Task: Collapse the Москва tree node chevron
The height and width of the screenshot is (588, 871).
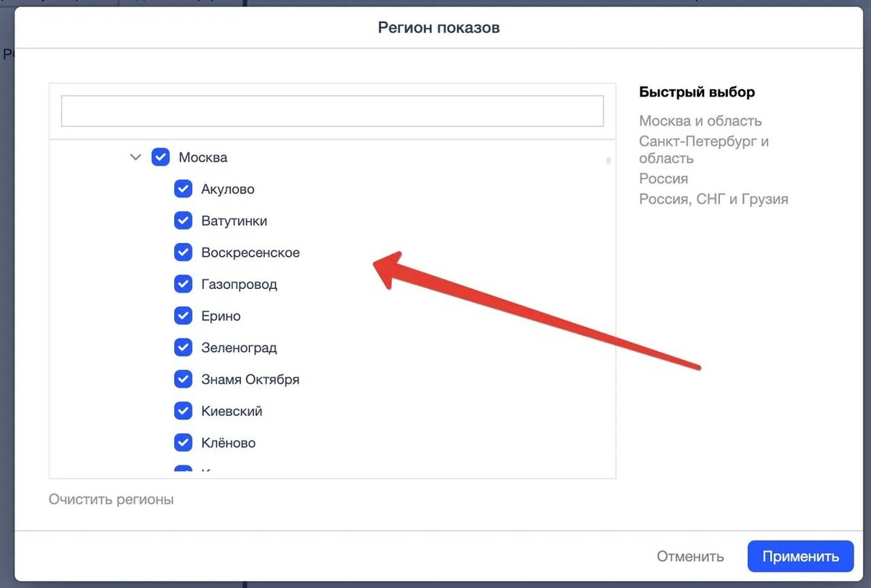Action: (x=135, y=157)
